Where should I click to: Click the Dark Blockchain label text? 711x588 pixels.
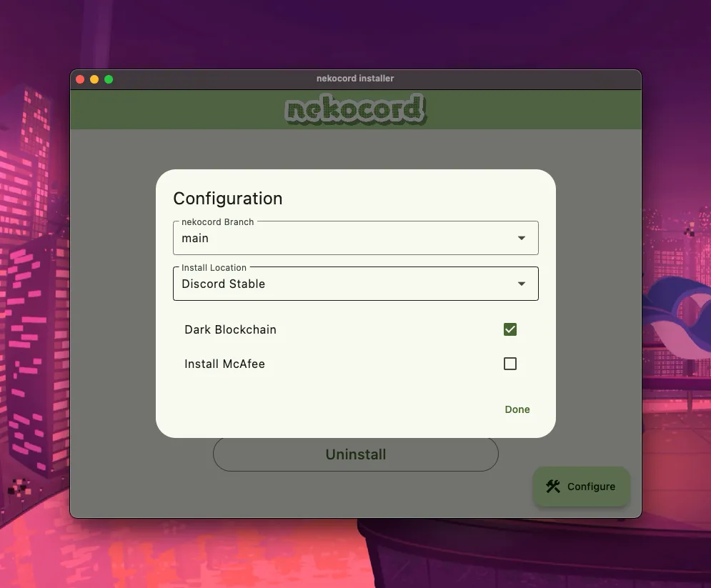pyautogui.click(x=230, y=329)
